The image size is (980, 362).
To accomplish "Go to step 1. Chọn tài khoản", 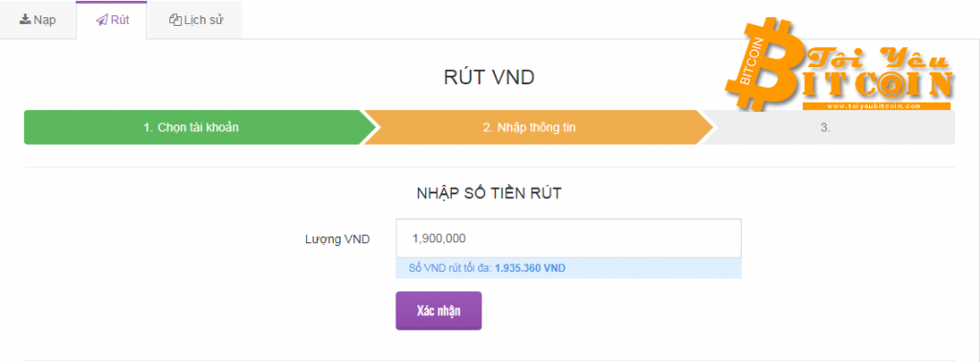I will pyautogui.click(x=201, y=127).
